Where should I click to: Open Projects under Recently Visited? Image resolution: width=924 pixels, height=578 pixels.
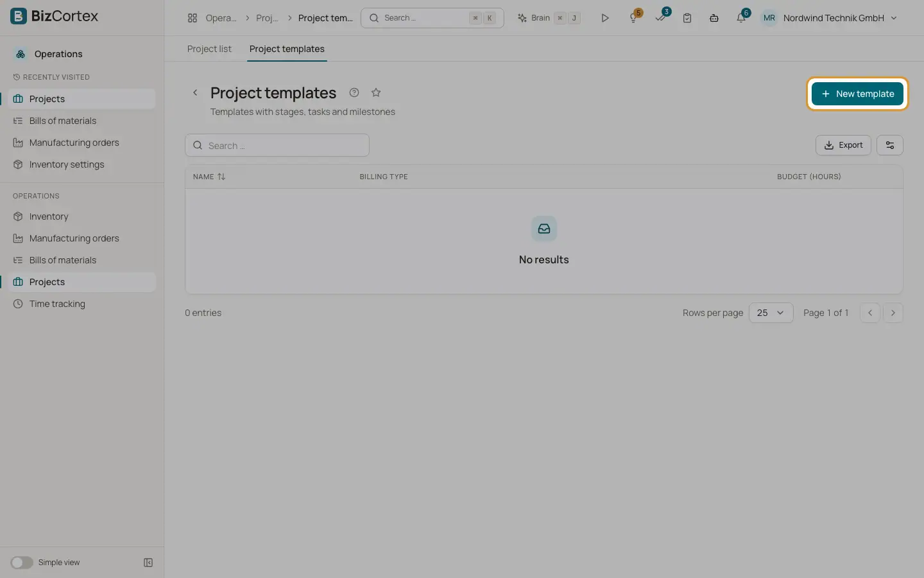pos(82,99)
